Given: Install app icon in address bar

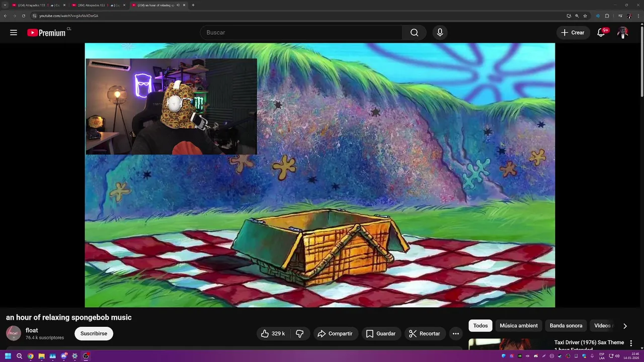Looking at the screenshot, I should (569, 16).
